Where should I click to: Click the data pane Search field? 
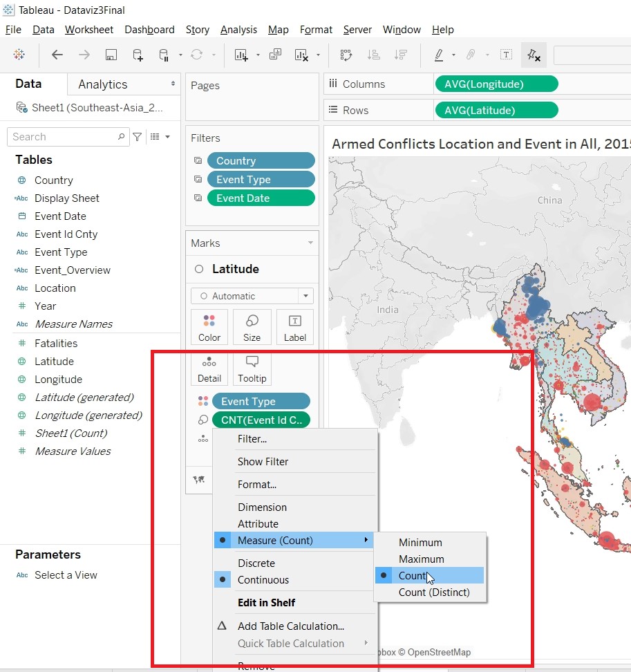coord(64,137)
